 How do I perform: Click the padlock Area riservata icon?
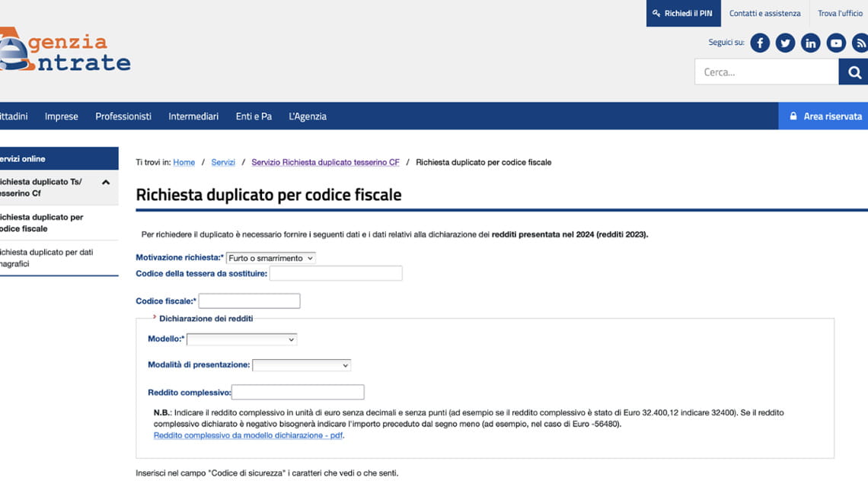pos(794,116)
